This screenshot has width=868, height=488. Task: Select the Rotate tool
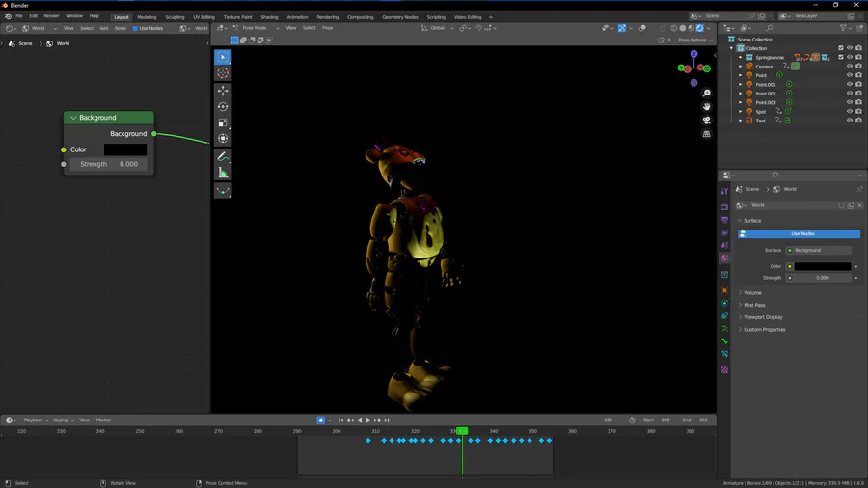223,107
